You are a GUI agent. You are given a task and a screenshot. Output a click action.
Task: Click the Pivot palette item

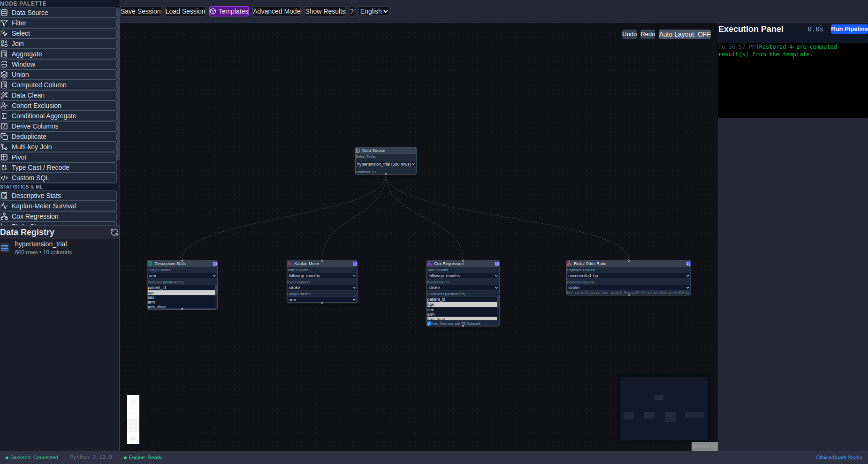coord(58,157)
